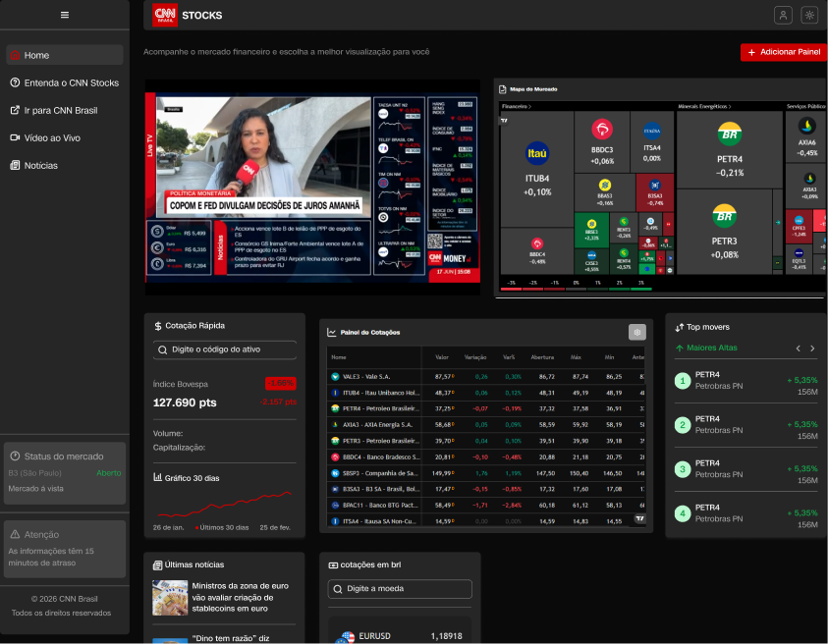Switch theme using the brightness icon

[809, 15]
